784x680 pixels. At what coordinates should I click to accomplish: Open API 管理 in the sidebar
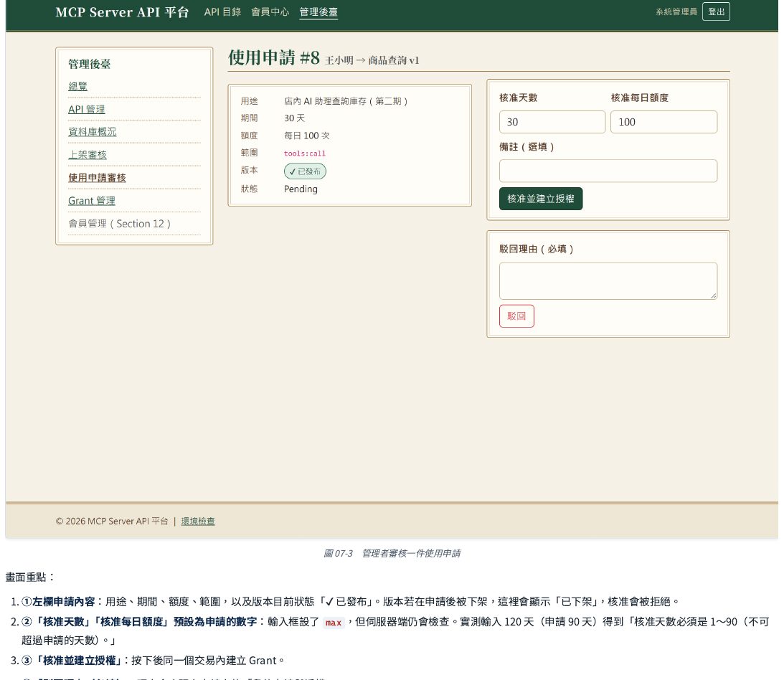point(87,109)
